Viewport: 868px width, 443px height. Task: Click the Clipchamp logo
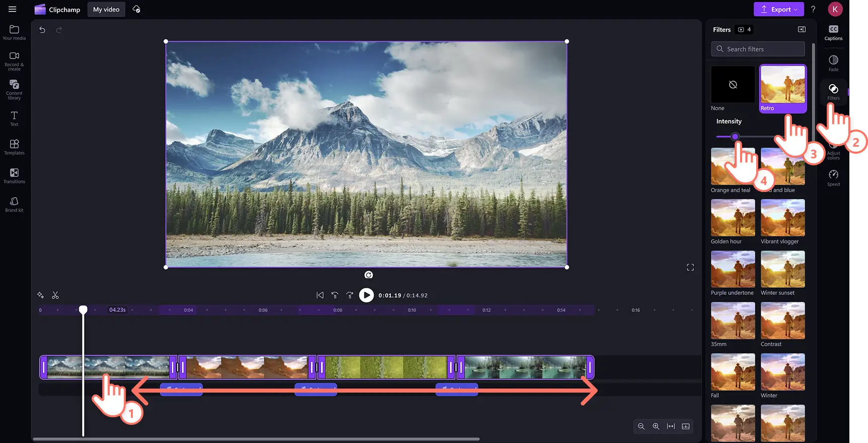tap(57, 9)
